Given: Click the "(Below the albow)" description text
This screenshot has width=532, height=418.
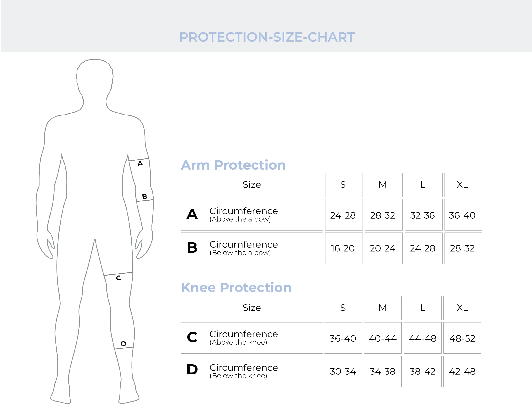Looking at the screenshot, I should 240,253.
